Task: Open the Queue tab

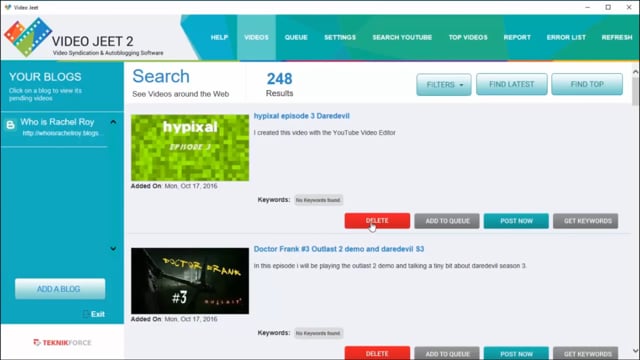Action: 296,37
